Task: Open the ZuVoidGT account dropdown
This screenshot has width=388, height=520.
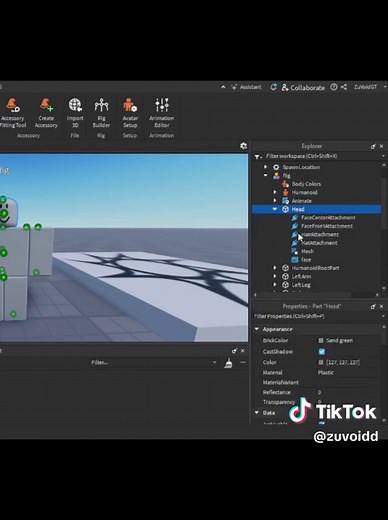Action: click(x=370, y=87)
